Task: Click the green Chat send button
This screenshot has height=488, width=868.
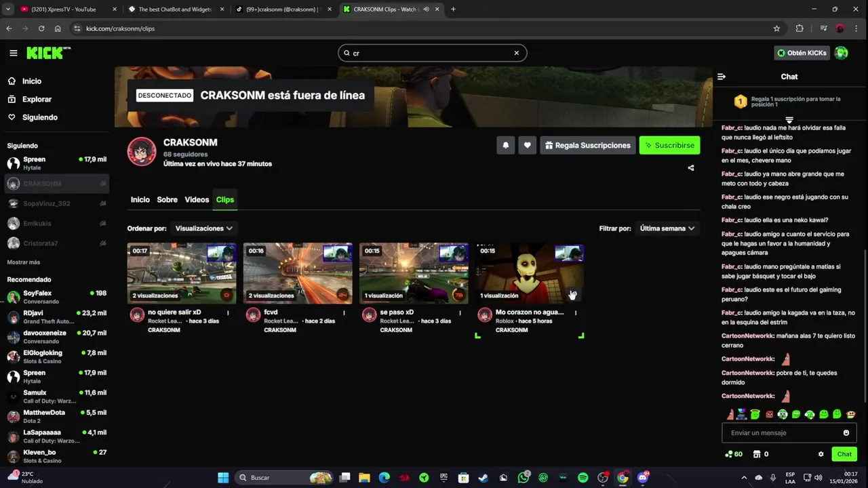Action: (x=844, y=454)
